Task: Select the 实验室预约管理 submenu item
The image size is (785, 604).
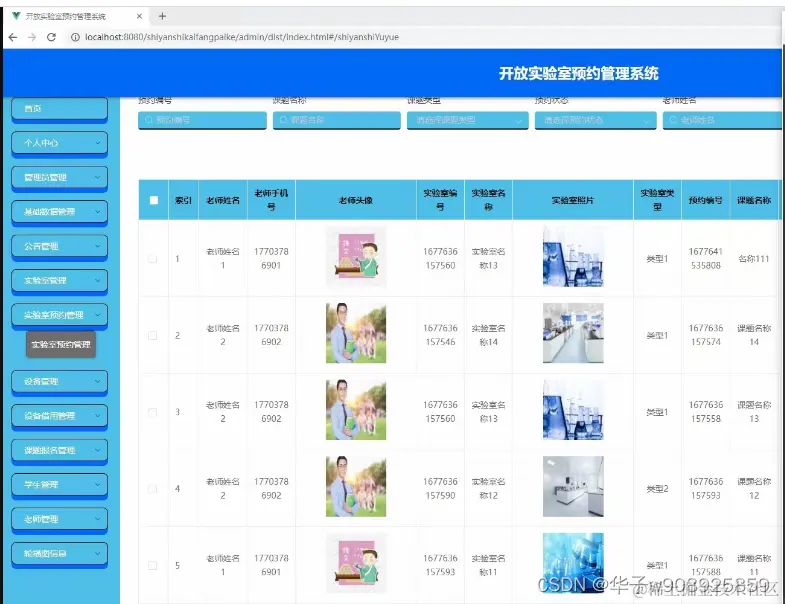Action: pyautogui.click(x=61, y=345)
